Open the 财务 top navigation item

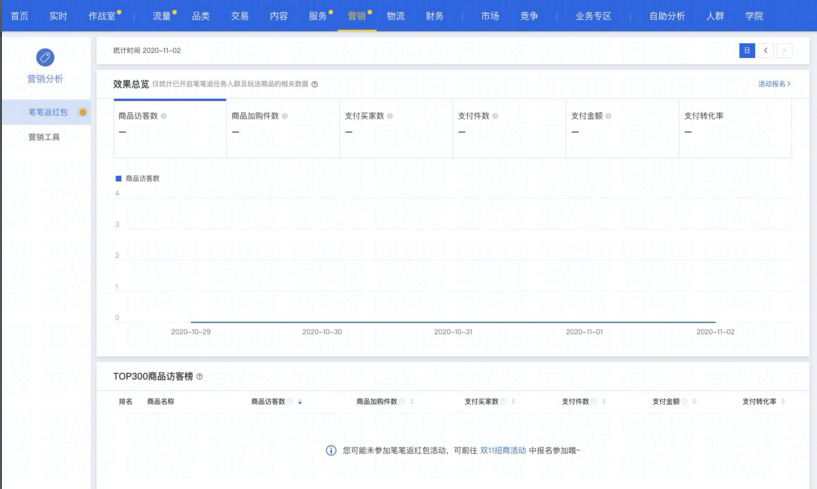(x=435, y=16)
